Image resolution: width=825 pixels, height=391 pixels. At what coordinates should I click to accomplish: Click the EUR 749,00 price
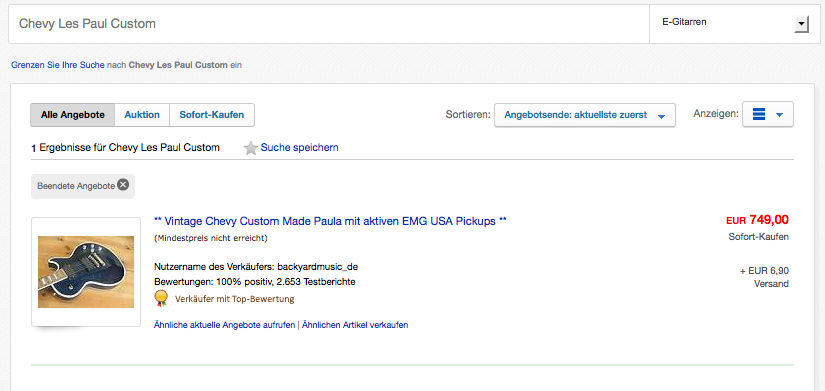[757, 219]
